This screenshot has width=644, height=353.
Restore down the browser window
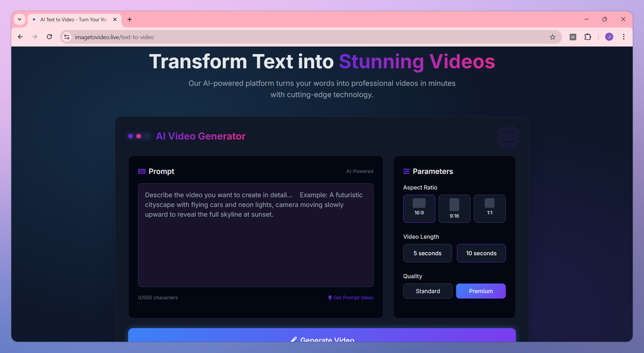point(604,19)
